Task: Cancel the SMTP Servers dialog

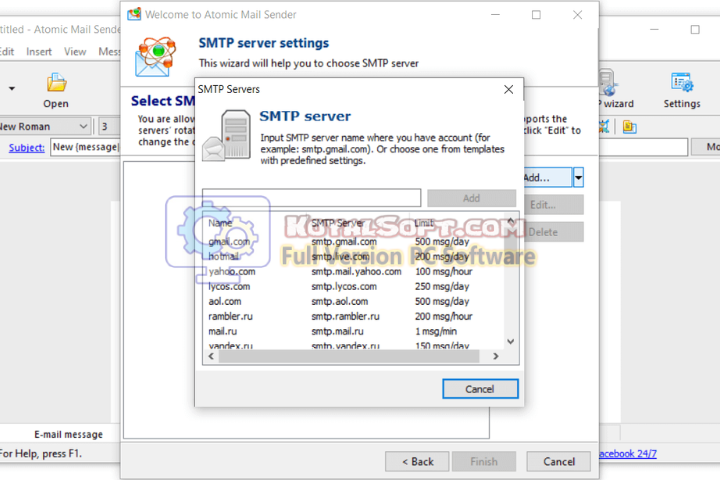Action: (480, 389)
